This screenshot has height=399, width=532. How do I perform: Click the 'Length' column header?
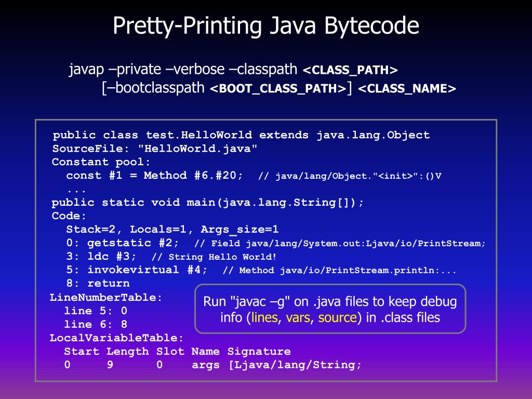tap(128, 352)
